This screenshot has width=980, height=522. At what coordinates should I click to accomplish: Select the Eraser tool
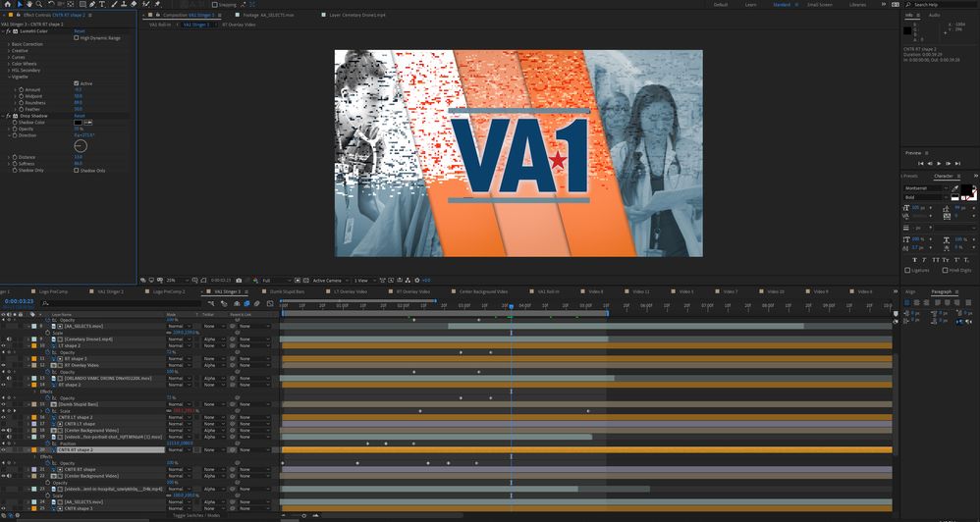pyautogui.click(x=134, y=4)
